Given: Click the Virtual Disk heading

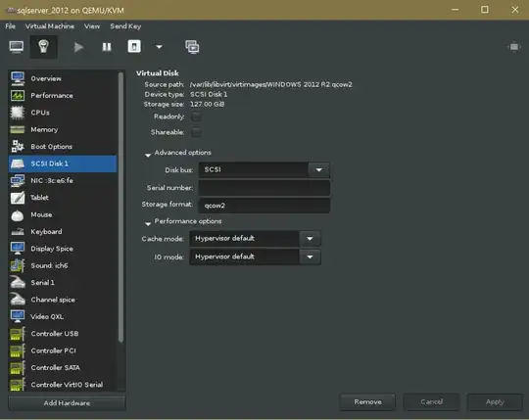Looking at the screenshot, I should 157,73.
